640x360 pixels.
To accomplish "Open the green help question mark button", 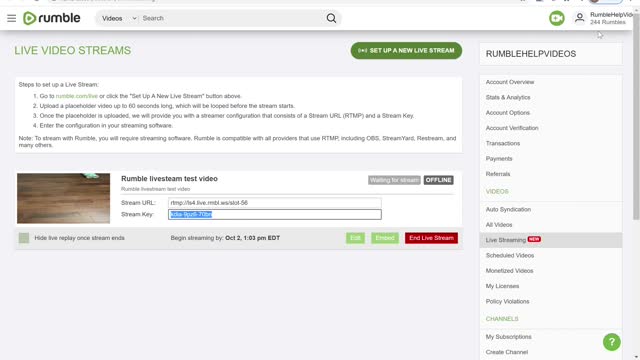I will 611,342.
